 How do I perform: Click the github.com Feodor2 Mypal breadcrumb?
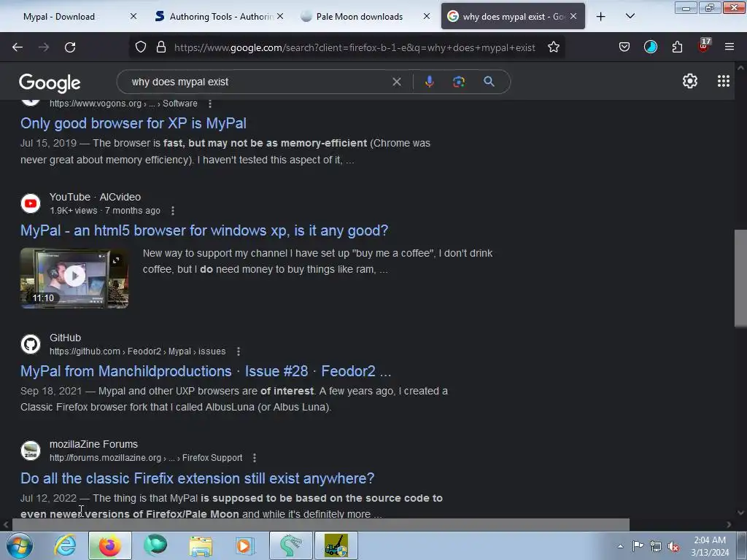coord(138,351)
